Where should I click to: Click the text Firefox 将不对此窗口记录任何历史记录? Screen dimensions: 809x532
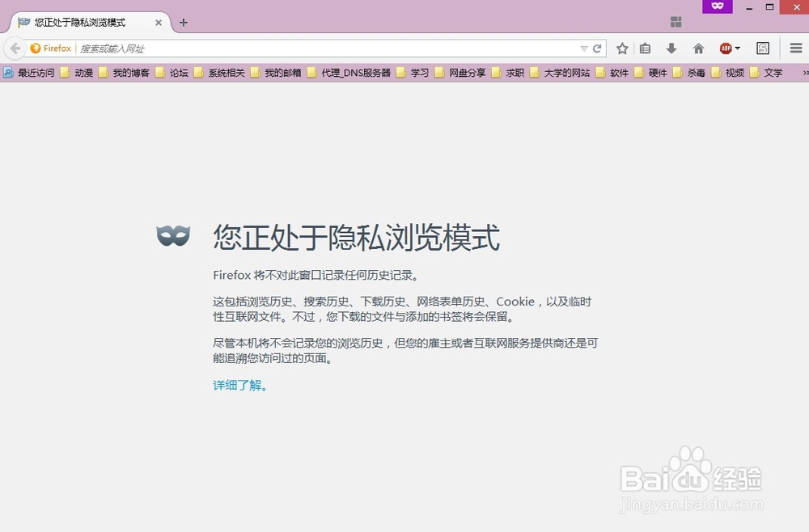316,275
